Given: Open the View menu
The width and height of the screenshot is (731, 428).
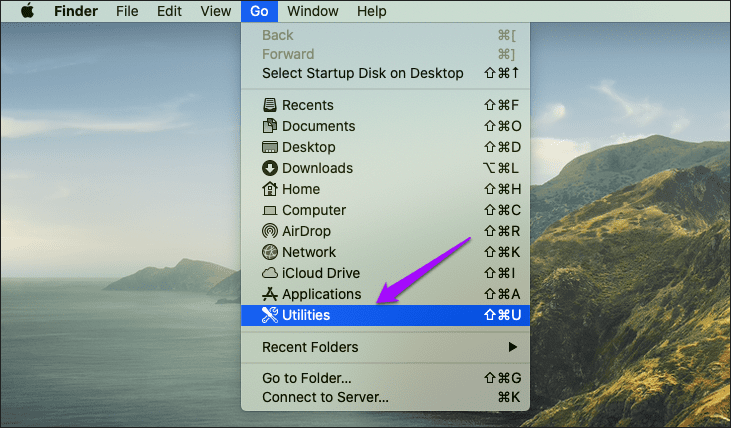Looking at the screenshot, I should (x=215, y=11).
